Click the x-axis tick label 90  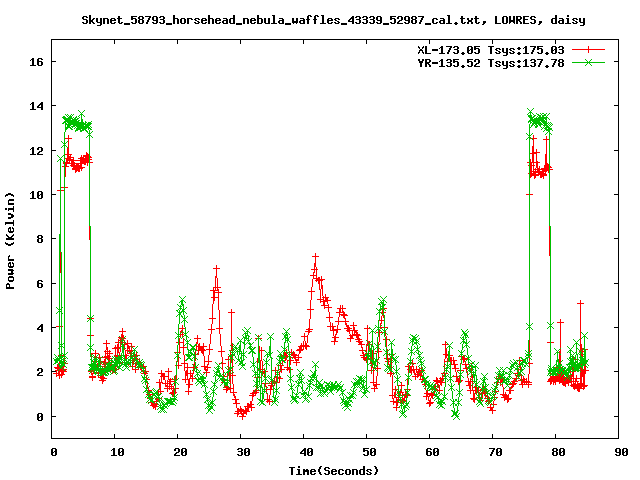[x=621, y=452]
